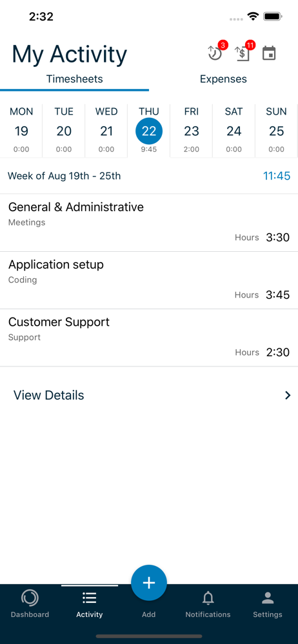This screenshot has height=644, width=298.
Task: Open pending timesheets icon with badge 3
Action: (215, 53)
